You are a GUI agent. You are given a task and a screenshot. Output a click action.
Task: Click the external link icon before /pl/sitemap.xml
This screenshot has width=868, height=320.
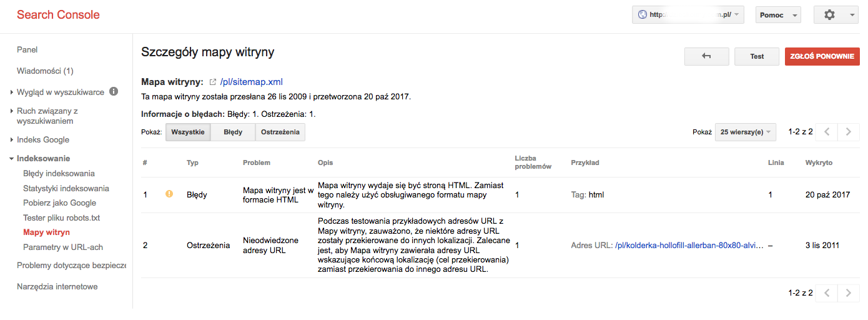click(x=212, y=82)
